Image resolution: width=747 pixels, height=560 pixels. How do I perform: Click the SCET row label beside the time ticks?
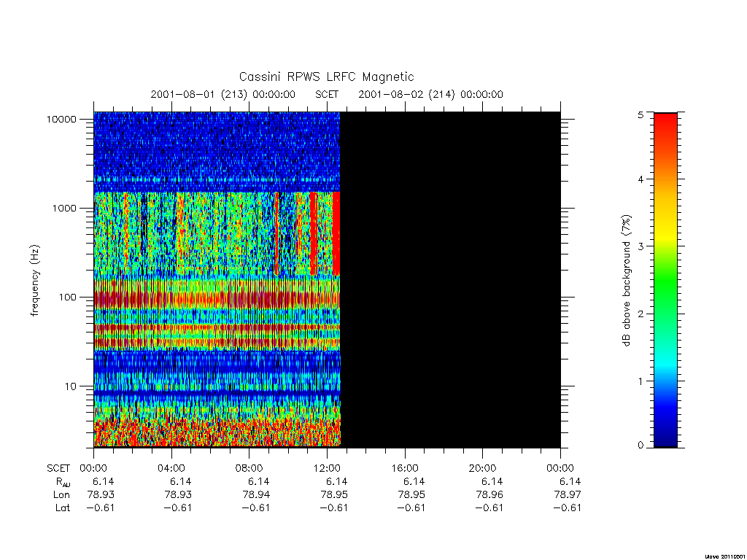[58, 468]
